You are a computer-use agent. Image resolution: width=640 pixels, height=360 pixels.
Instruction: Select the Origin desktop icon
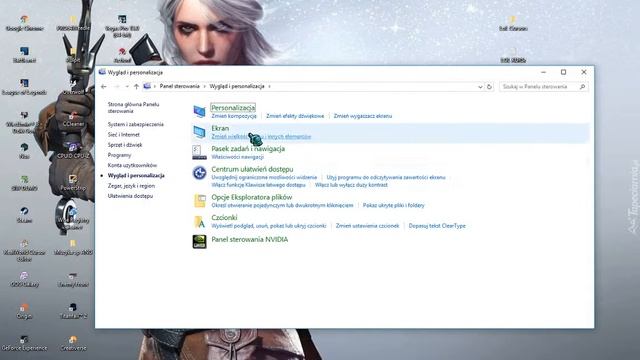(x=24, y=311)
